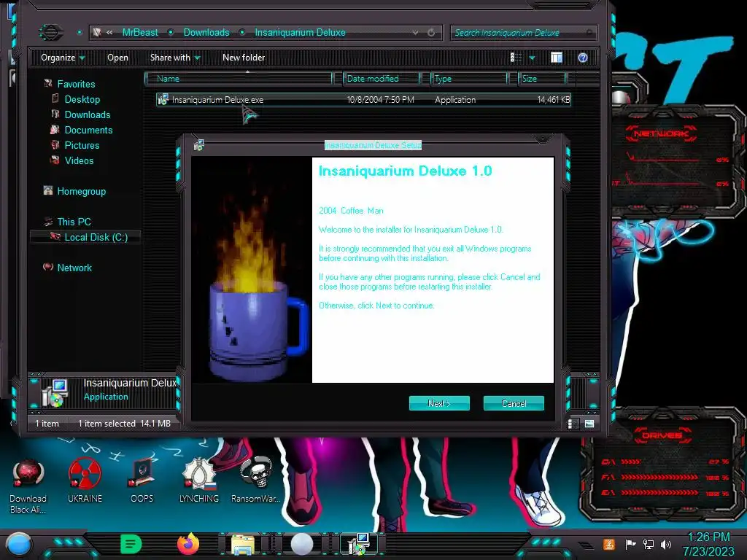
Task: Click the Insaniquarium Deluxe breadcrumb segment
Action: tap(300, 32)
